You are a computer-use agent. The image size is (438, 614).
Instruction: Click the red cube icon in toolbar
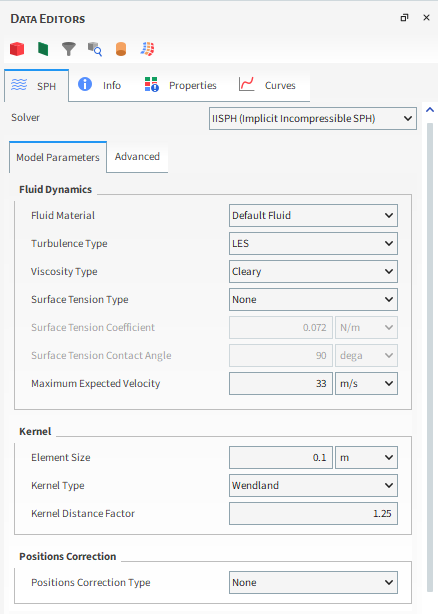(x=17, y=49)
